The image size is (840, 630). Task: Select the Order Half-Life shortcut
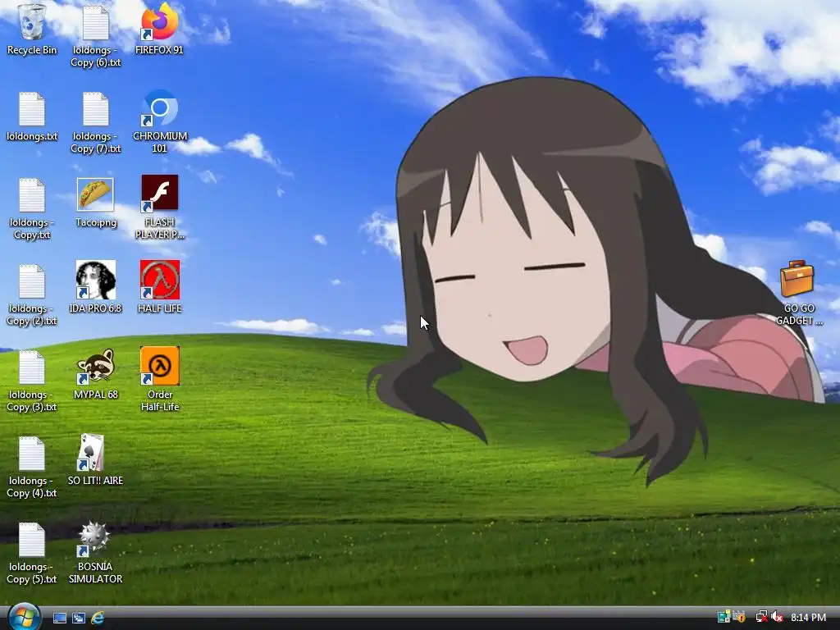pos(159,379)
